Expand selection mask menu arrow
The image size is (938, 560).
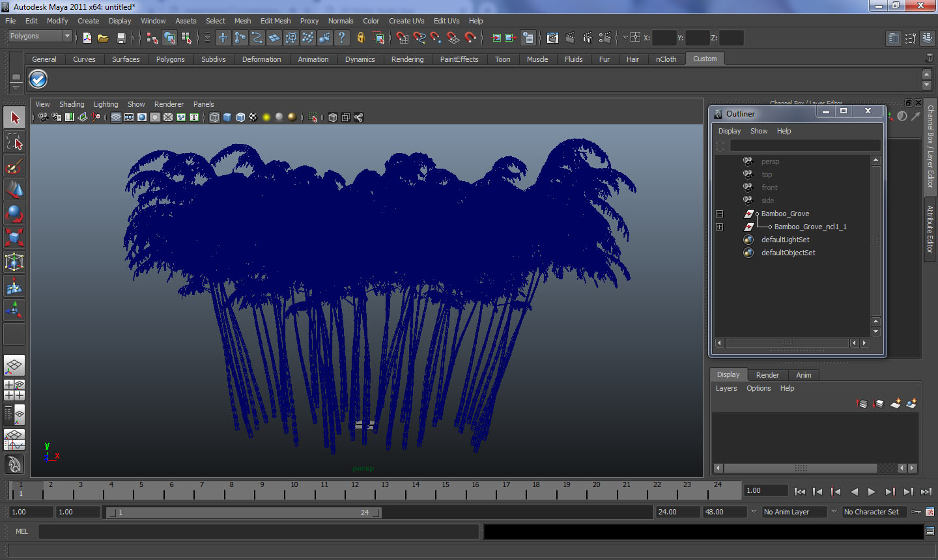pyautogui.click(x=207, y=38)
